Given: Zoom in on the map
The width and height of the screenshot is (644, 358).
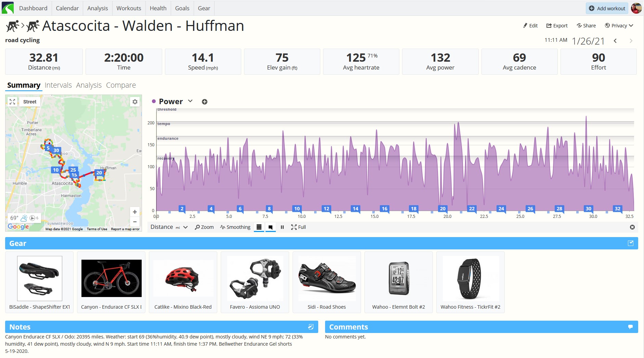Looking at the screenshot, I should (x=135, y=212).
